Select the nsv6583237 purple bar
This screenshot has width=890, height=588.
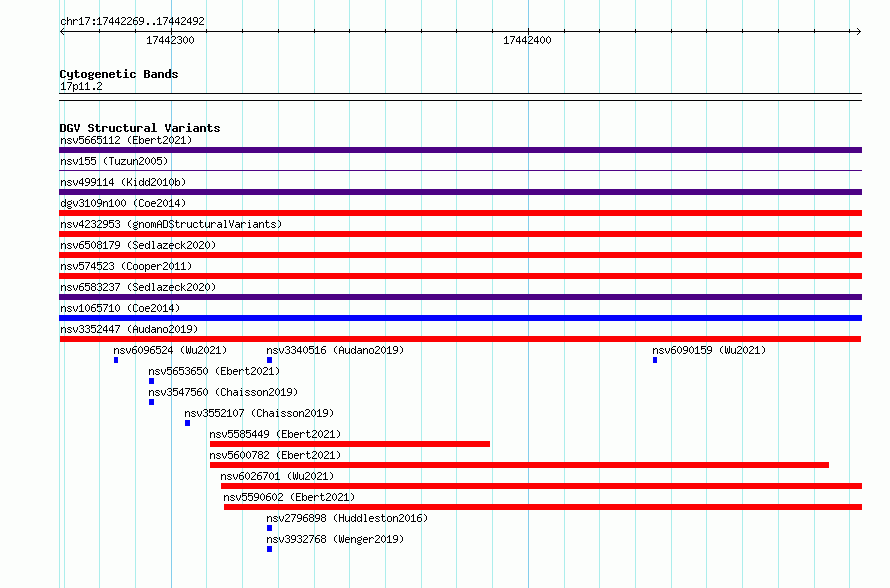[460, 297]
